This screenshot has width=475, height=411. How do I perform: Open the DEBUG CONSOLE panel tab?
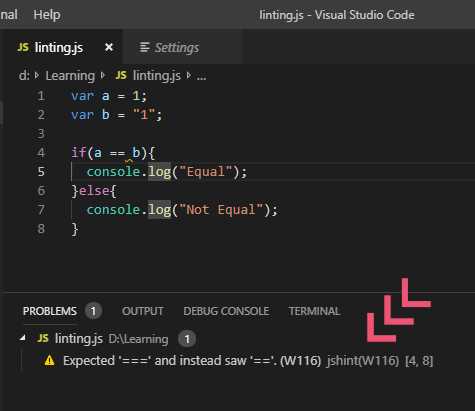coord(226,311)
